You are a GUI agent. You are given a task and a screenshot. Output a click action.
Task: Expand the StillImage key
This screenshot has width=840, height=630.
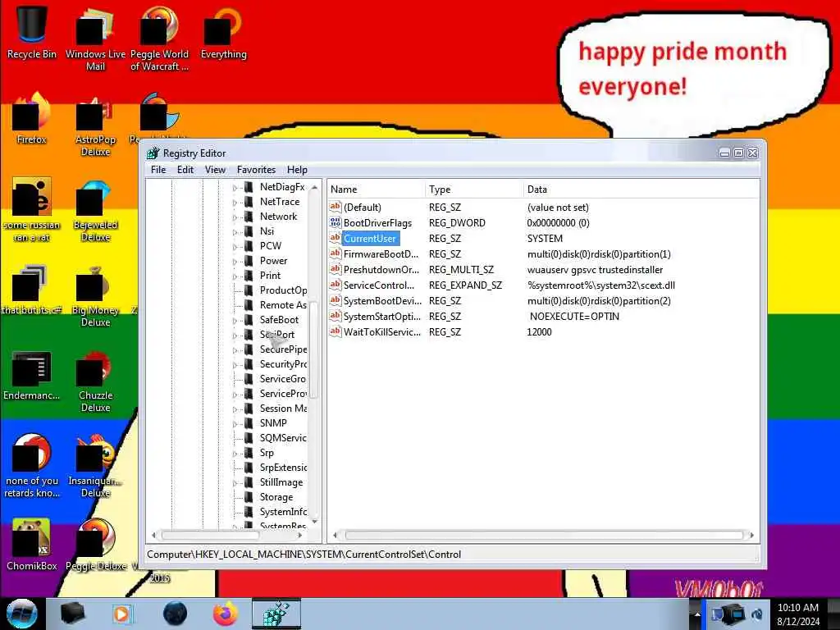coord(235,483)
